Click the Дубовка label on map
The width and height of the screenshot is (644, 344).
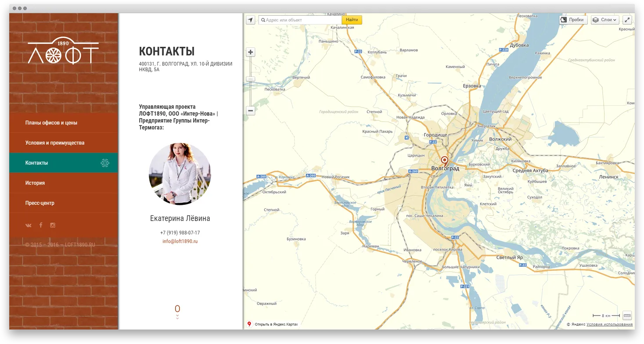coord(519,45)
